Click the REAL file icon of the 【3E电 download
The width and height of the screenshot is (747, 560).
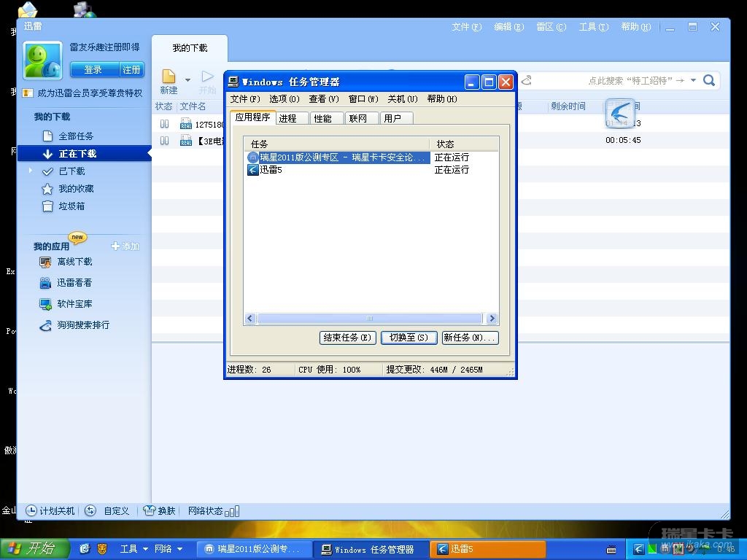[x=186, y=141]
